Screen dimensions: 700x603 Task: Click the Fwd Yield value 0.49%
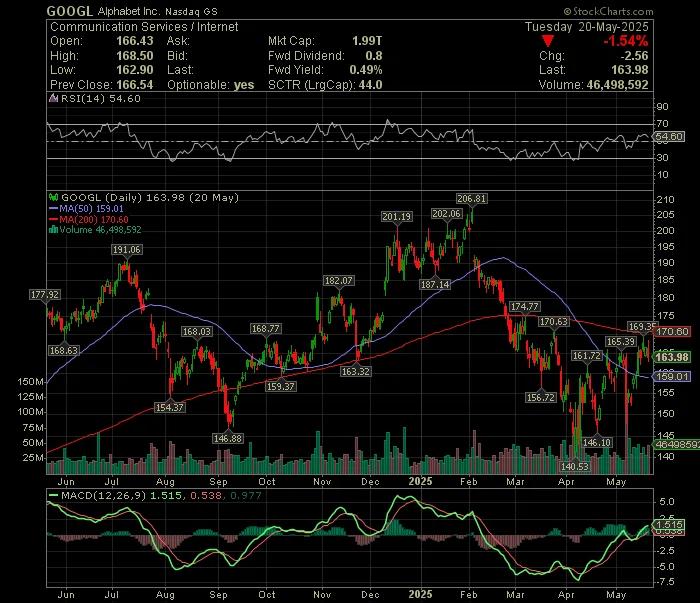pyautogui.click(x=366, y=70)
